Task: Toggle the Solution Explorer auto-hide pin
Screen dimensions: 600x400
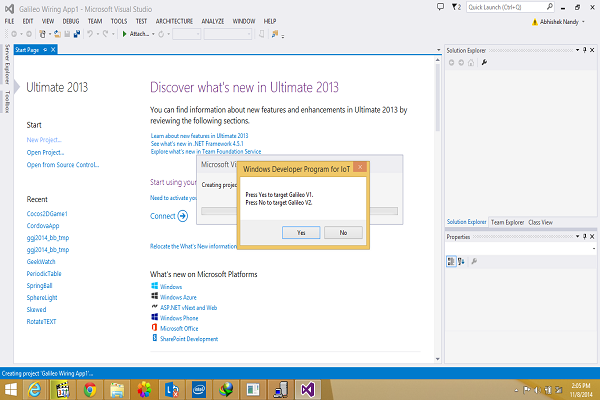Action: point(585,50)
